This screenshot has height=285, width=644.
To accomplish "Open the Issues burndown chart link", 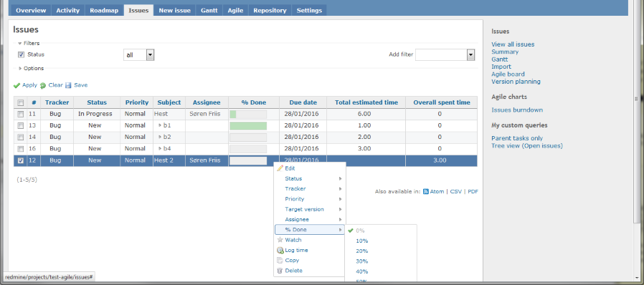I will pyautogui.click(x=517, y=110).
